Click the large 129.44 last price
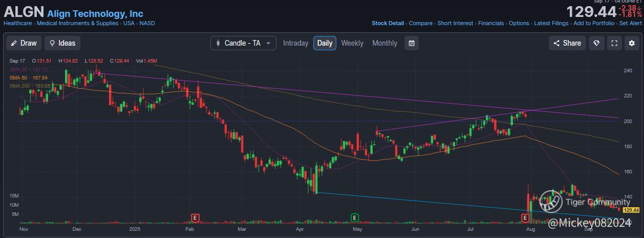 [591, 12]
